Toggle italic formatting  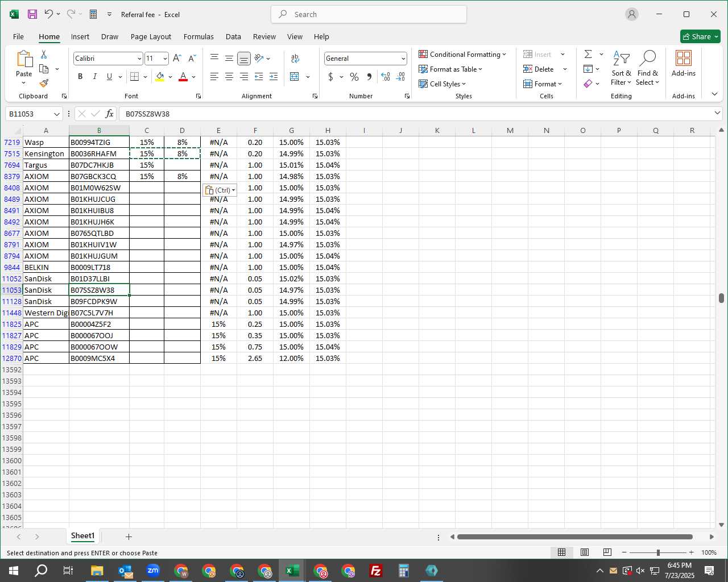point(94,77)
